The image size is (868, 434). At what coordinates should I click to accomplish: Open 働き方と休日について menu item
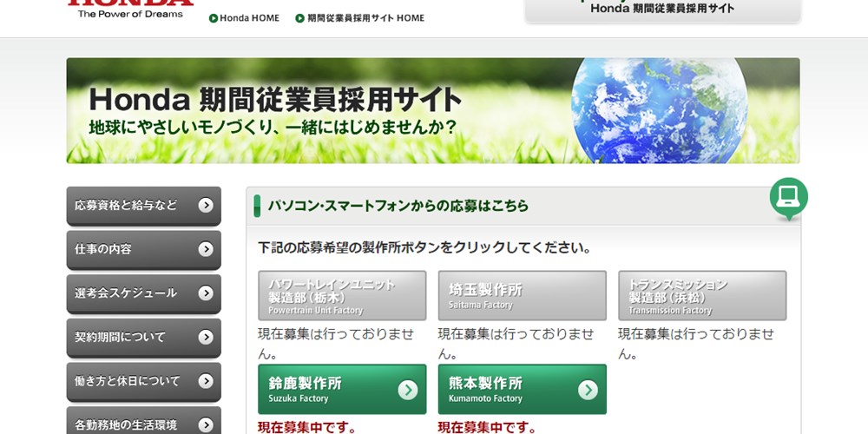(x=144, y=381)
